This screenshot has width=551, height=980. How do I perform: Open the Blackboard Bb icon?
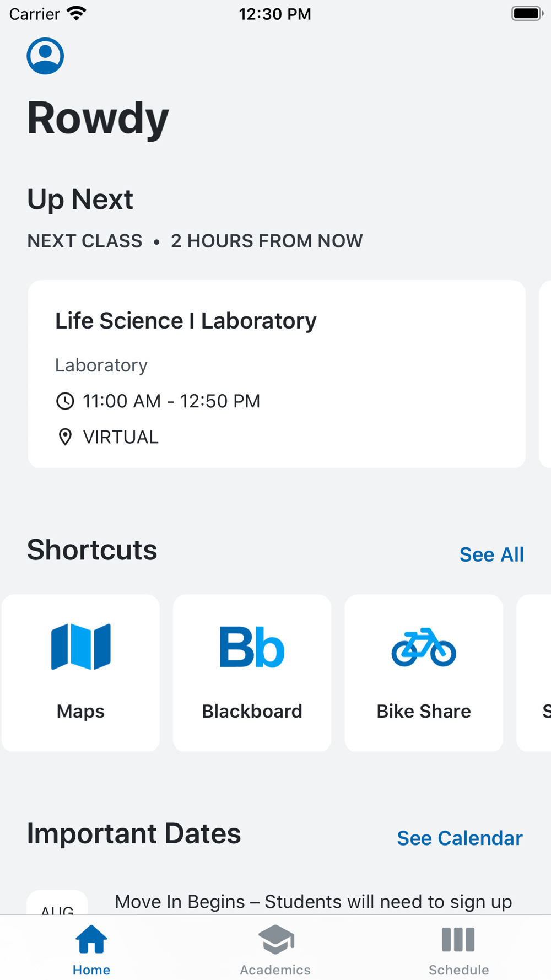[252, 647]
